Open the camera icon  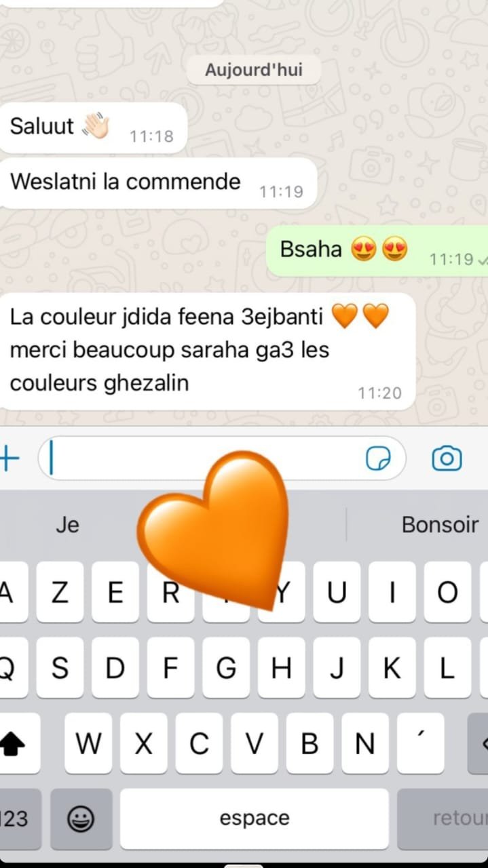(x=447, y=459)
